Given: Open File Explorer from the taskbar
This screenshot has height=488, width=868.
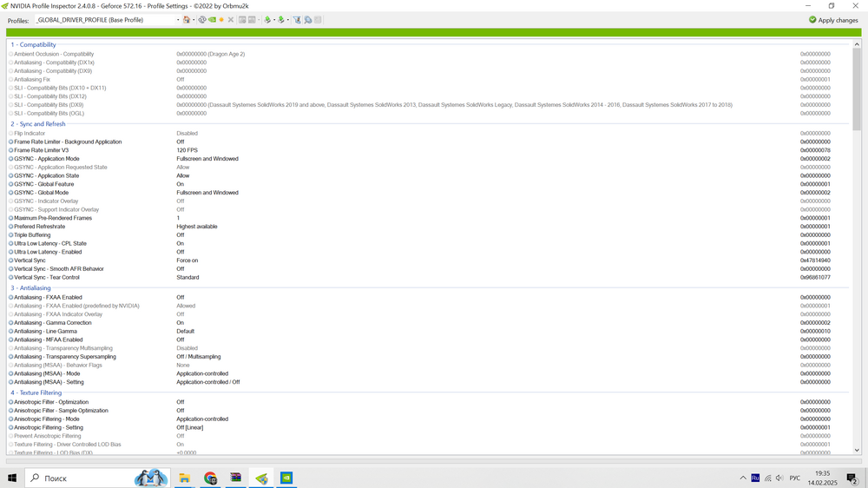Looking at the screenshot, I should click(184, 478).
